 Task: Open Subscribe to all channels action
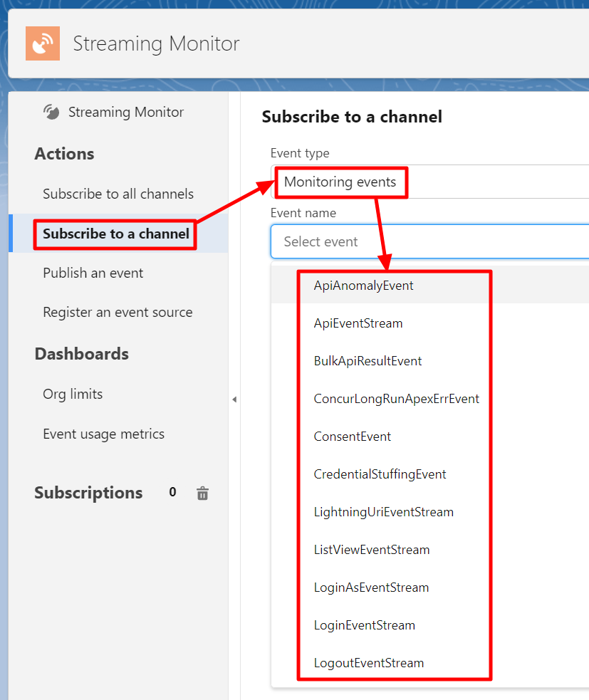118,194
